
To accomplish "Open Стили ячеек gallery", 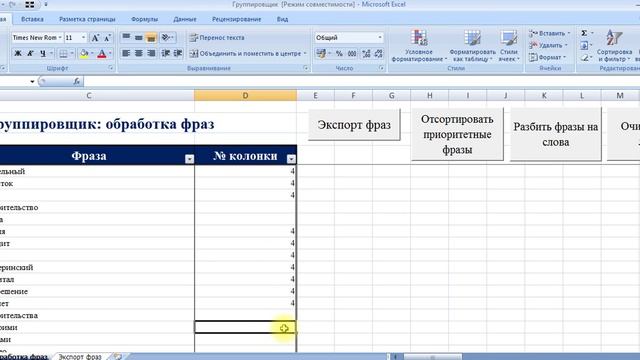I will (x=509, y=46).
